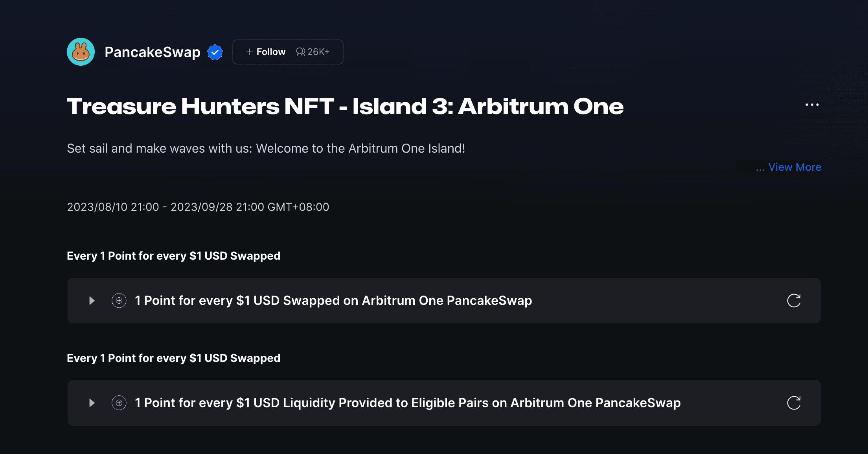
Task: Click the campaign date range text
Action: [198, 207]
